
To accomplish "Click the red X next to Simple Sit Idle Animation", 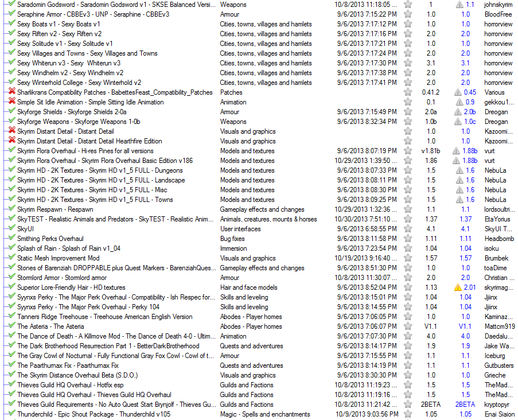I will tap(12, 101).
